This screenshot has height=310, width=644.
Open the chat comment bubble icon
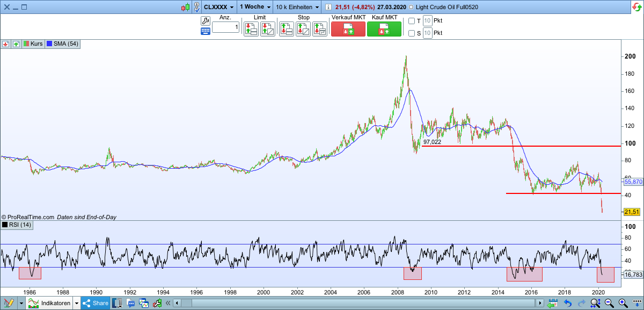point(130,302)
